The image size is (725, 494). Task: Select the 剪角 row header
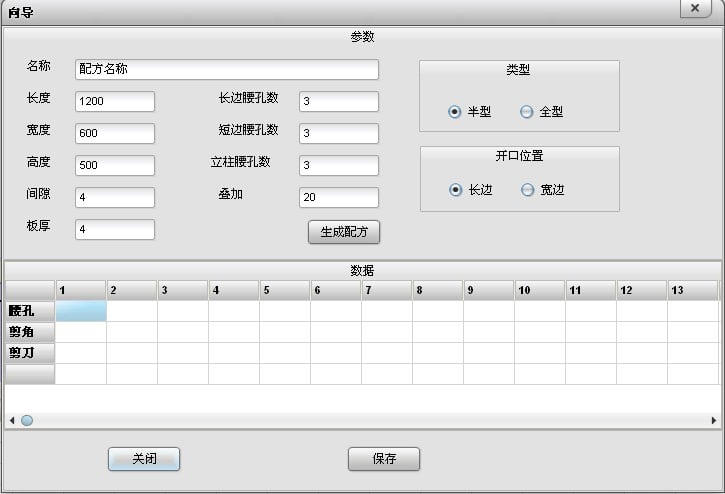click(30, 332)
